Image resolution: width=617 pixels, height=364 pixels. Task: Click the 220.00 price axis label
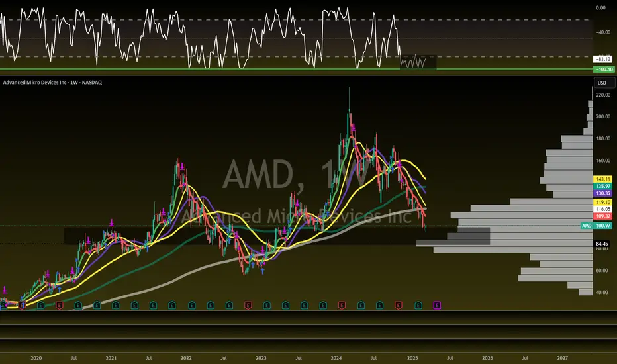603,95
